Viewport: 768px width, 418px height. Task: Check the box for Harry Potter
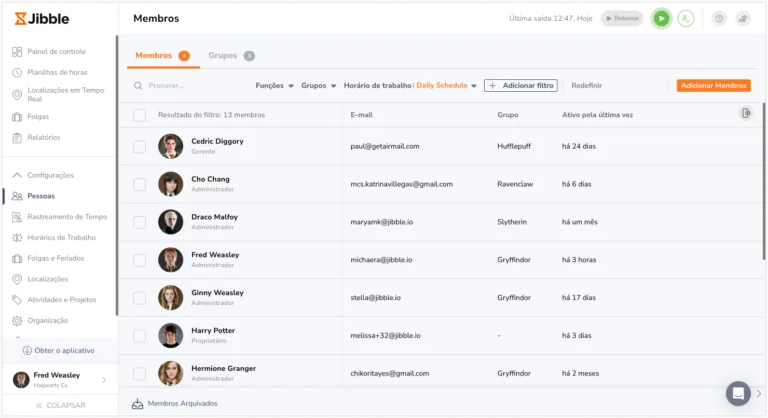(x=140, y=336)
